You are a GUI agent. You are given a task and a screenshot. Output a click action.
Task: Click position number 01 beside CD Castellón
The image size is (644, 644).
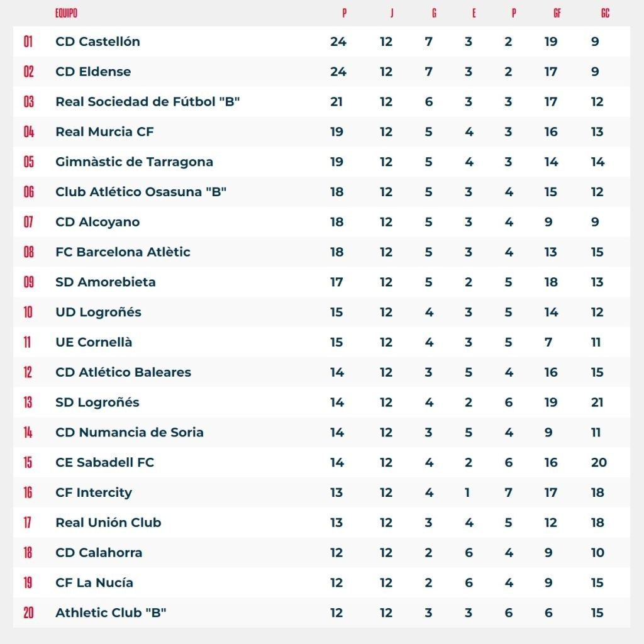tap(28, 42)
